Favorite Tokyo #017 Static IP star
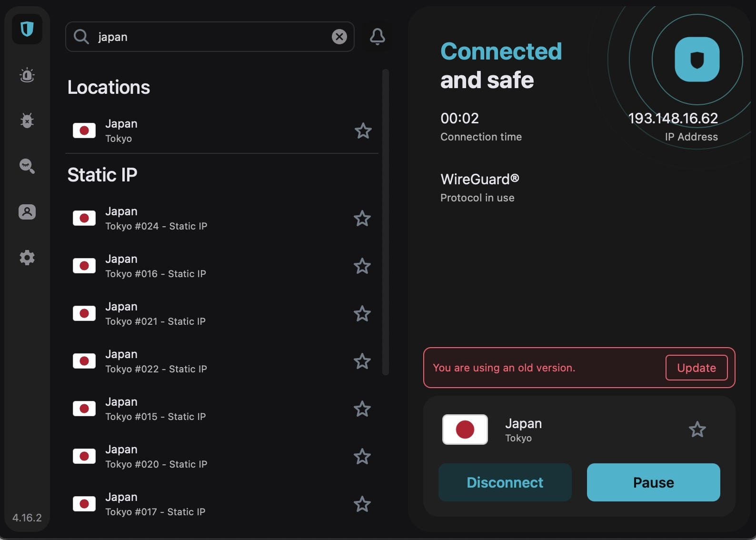Screen dimensions: 756x540 point(362,504)
